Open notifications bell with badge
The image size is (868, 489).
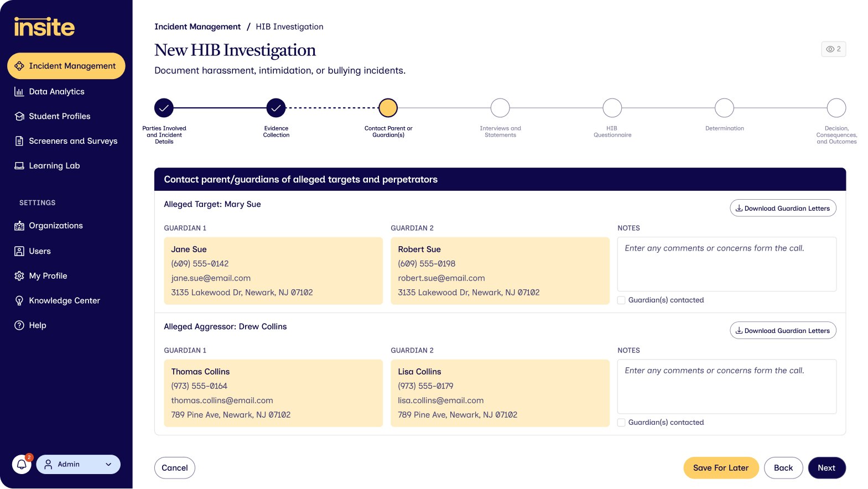coord(22,464)
